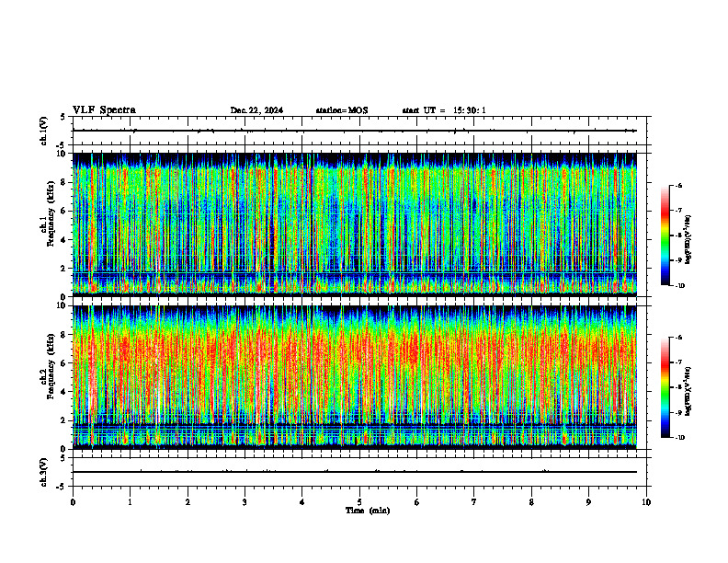This screenshot has width=728, height=563.
Task: Click the "Time (min)" axis title
Action: tap(368, 511)
